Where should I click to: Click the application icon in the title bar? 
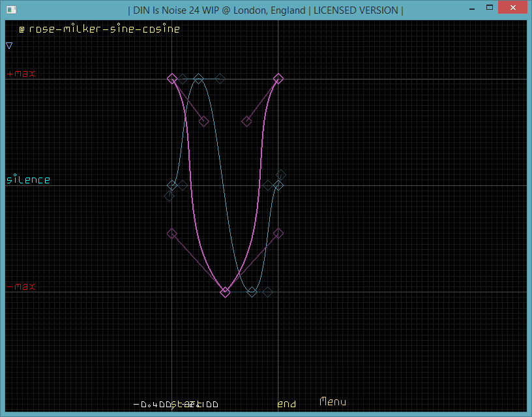pyautogui.click(x=8, y=10)
